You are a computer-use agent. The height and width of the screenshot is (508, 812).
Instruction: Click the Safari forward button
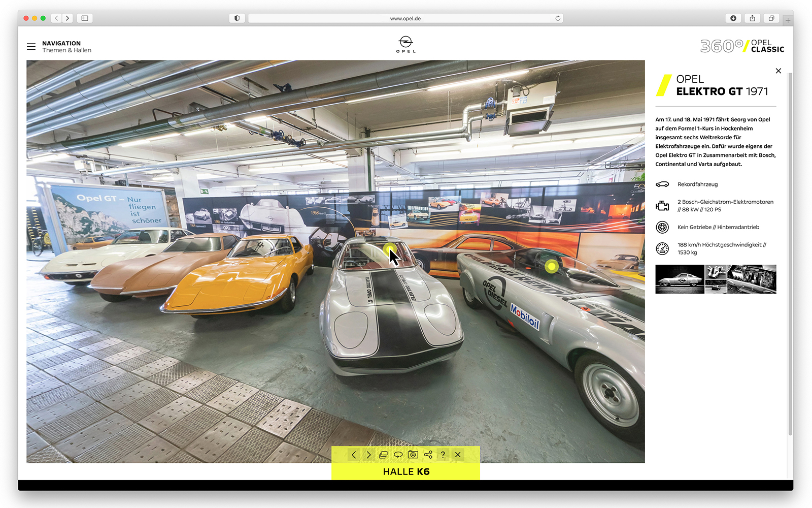pos(67,18)
